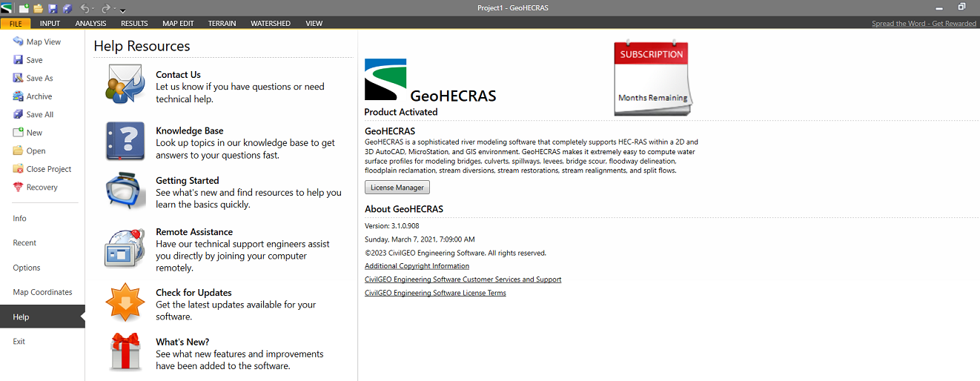Click the GeoHECRAS application icon in title bar

[6, 8]
